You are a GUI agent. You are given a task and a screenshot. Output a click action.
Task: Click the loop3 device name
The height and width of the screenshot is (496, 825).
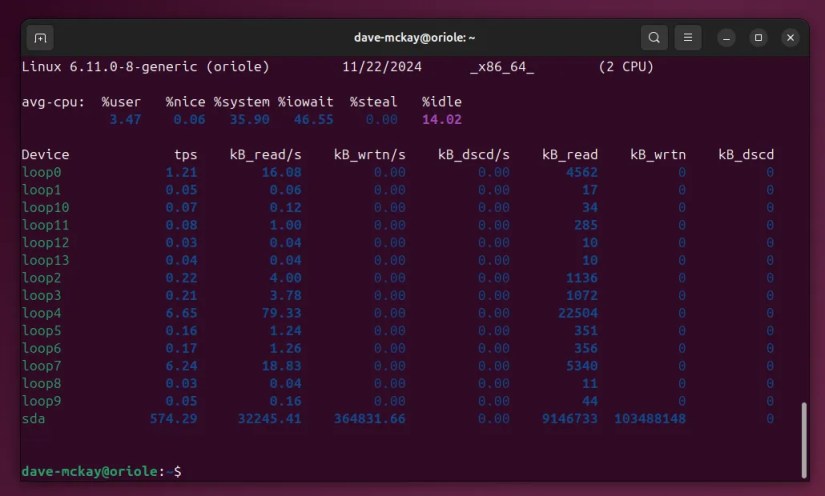[x=42, y=296]
